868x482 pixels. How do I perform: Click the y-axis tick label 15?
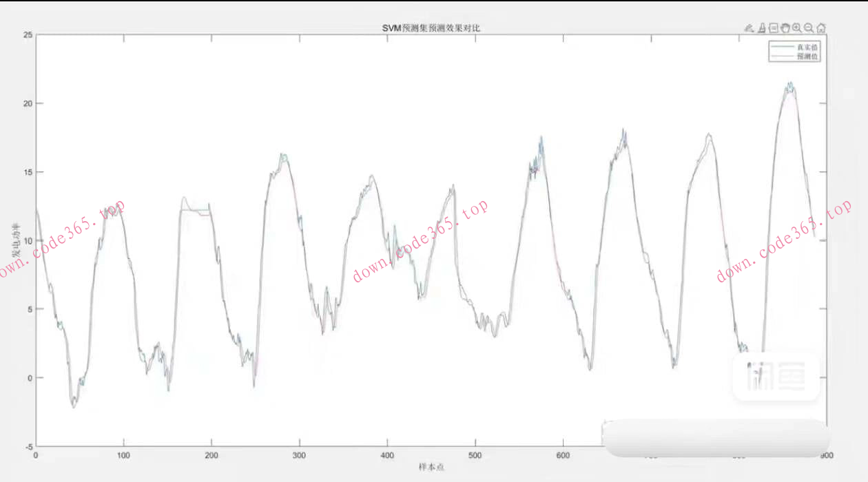coord(28,172)
